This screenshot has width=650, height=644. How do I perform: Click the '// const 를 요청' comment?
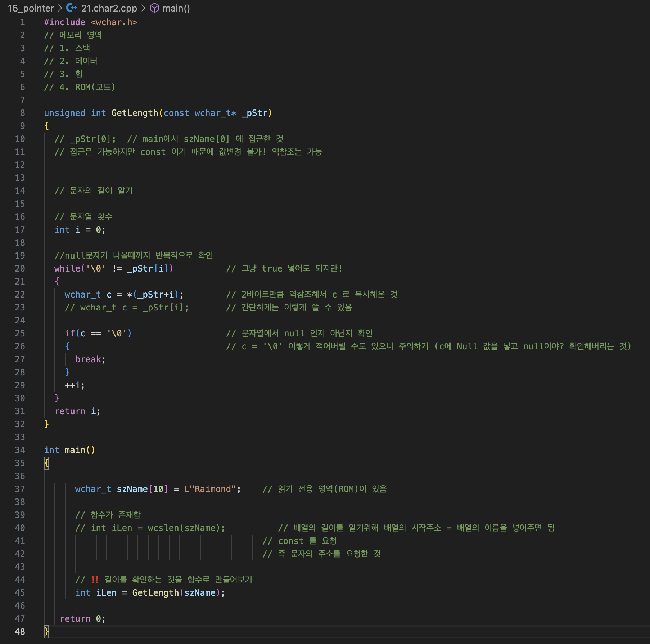299,541
